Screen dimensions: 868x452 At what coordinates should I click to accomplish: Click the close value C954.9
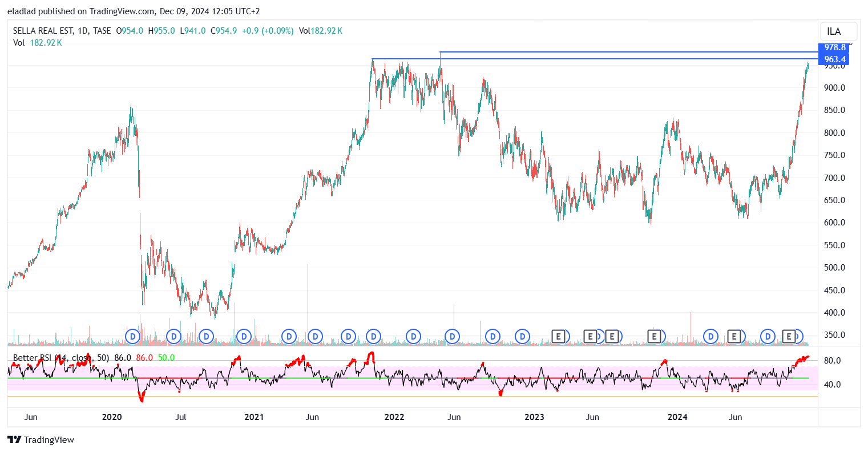click(224, 31)
